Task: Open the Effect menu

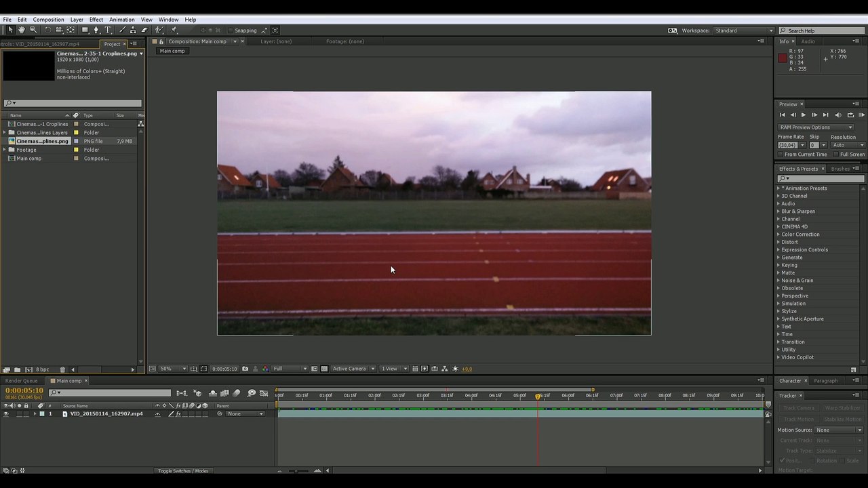Action: [x=96, y=20]
